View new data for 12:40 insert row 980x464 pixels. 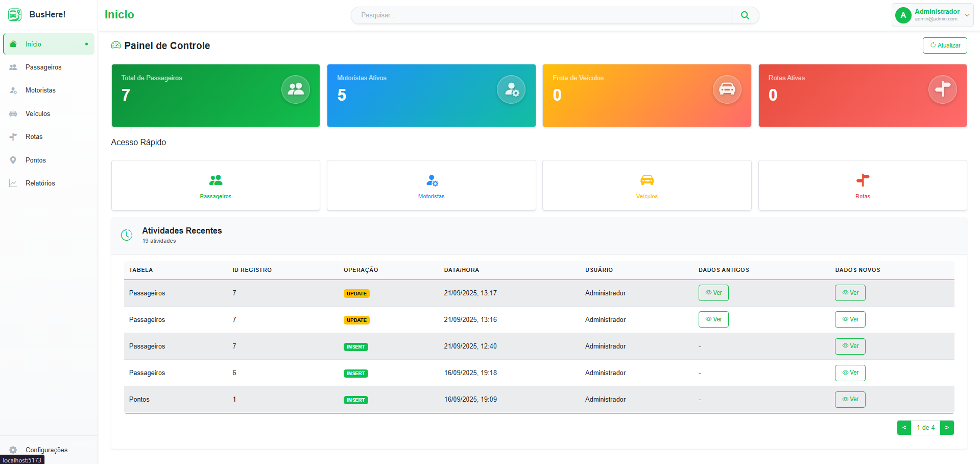[850, 346]
